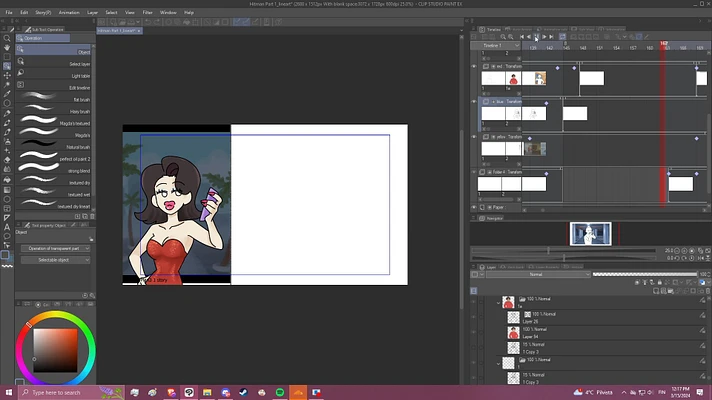Click the flip horizontal icon in Navigator
This screenshot has height=400, width=712.
701,258
